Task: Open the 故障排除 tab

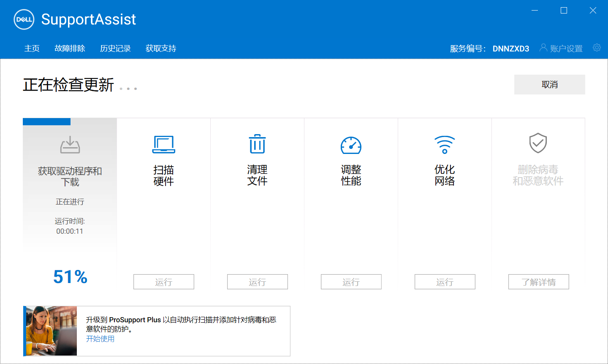Action: (x=70, y=49)
